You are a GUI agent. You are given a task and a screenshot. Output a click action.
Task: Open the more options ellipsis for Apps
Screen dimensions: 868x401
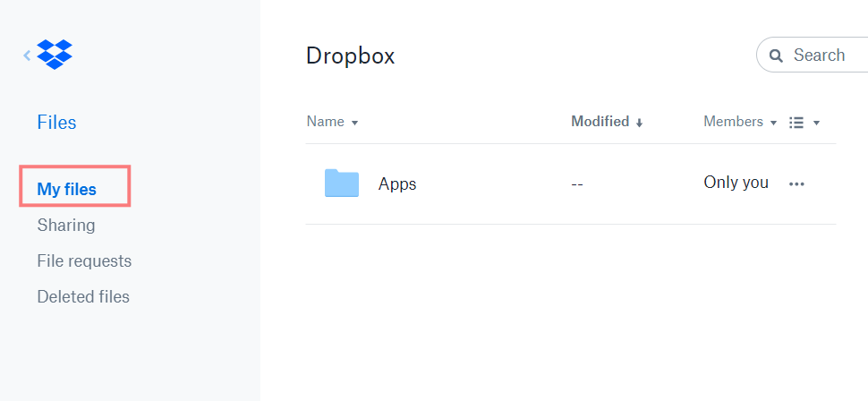tap(796, 183)
